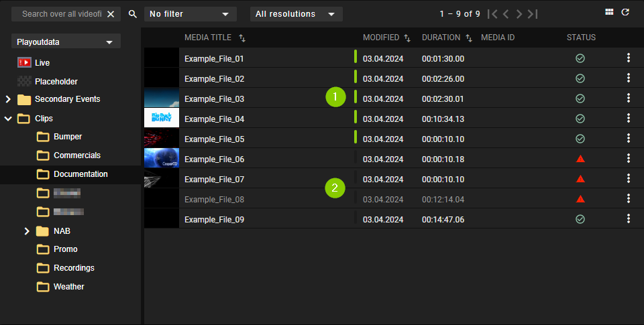Click thumbnail of Example_File_06

(162, 158)
